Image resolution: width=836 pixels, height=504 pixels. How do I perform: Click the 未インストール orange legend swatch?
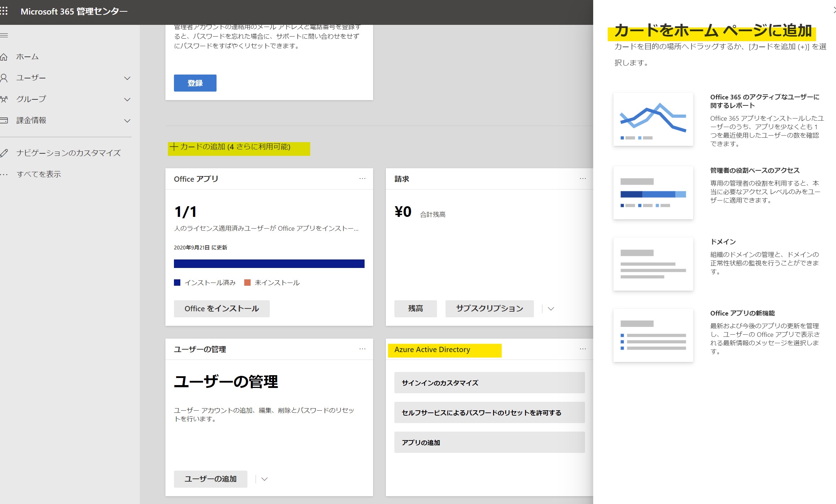tap(247, 283)
